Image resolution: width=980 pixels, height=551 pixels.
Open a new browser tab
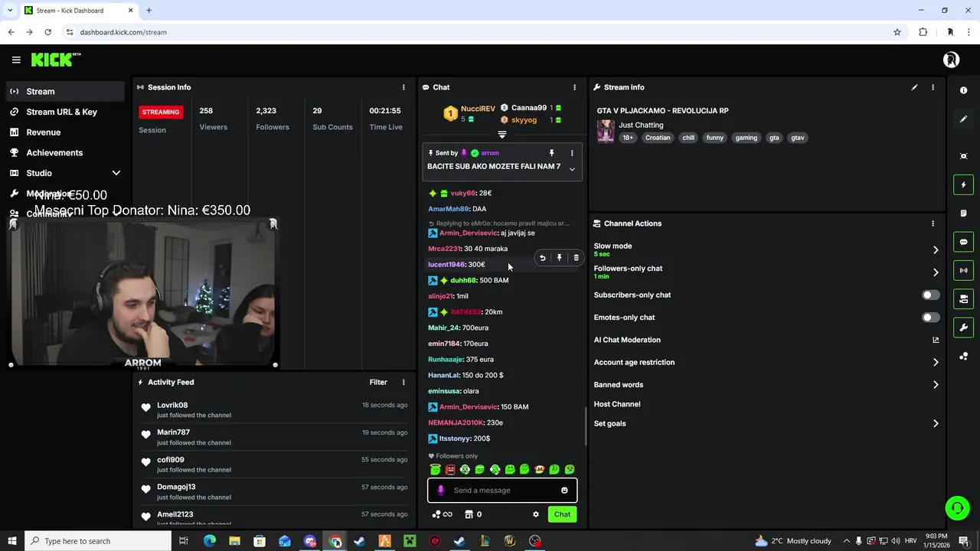[149, 11]
